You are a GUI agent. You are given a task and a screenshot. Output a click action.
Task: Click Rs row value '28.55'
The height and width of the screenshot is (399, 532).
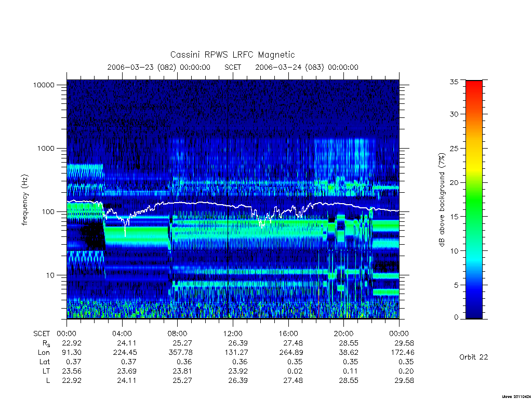click(349, 343)
